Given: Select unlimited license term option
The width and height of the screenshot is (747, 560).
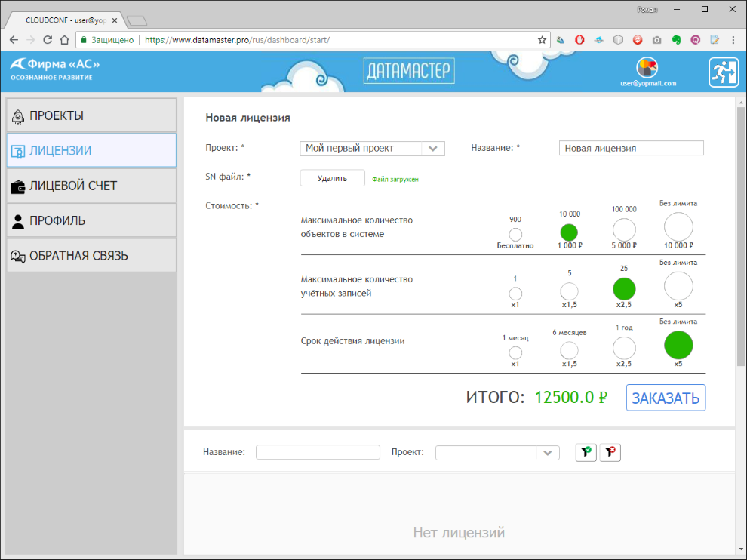Looking at the screenshot, I should coord(678,346).
